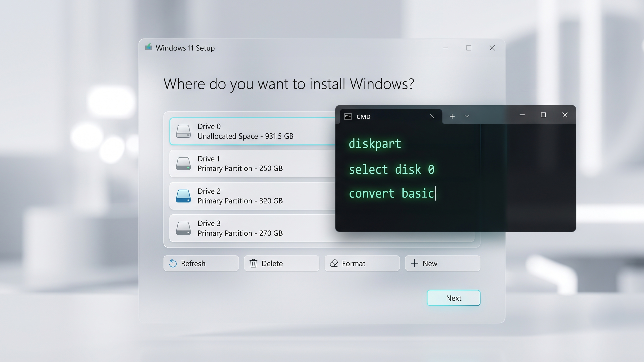Expand the CMD tab dropdown chevron
This screenshot has height=362, width=644.
[467, 116]
